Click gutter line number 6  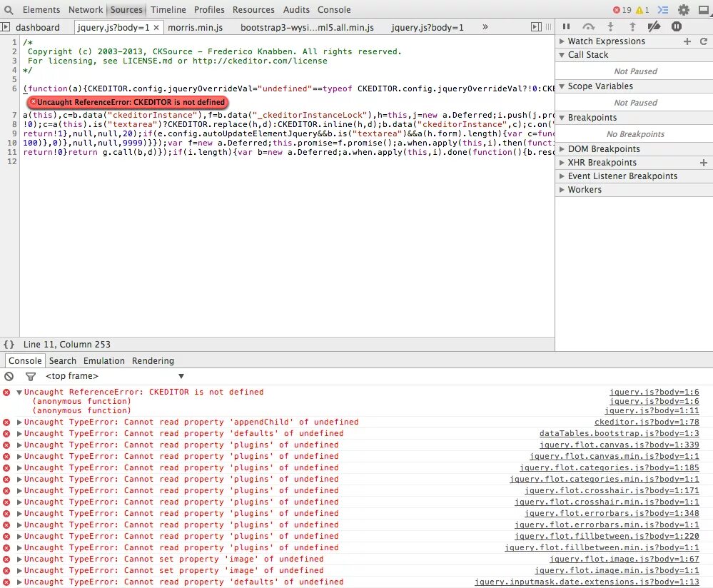pyautogui.click(x=14, y=88)
